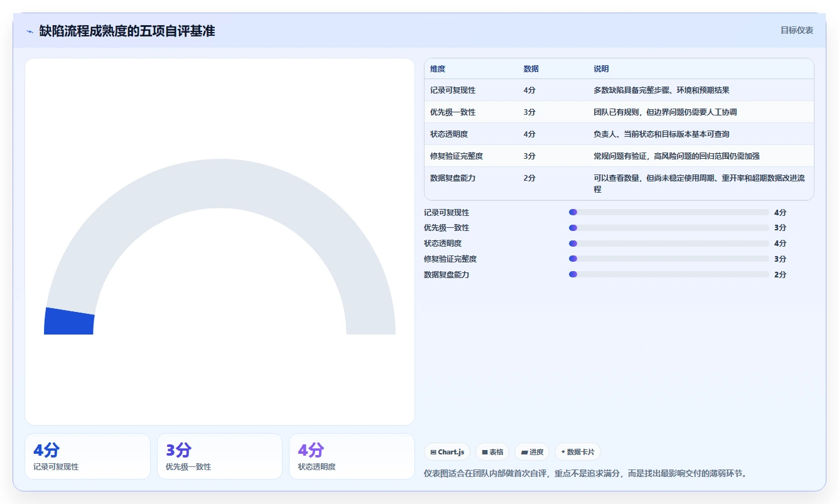
Task: Click 4分 in the 状态透明度 table row
Action: coord(529,134)
